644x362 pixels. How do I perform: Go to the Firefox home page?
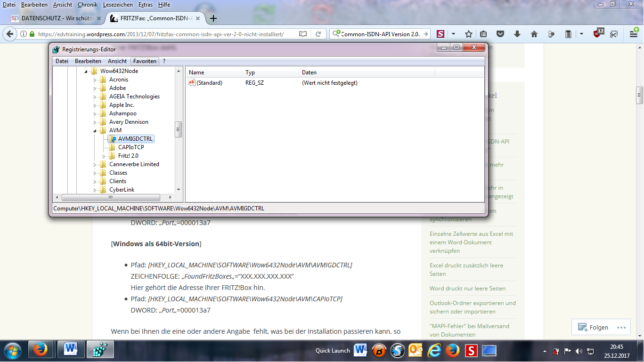(x=534, y=34)
